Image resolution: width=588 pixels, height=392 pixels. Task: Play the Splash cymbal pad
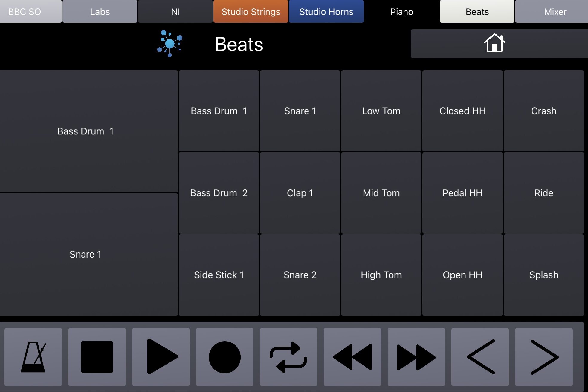543,275
